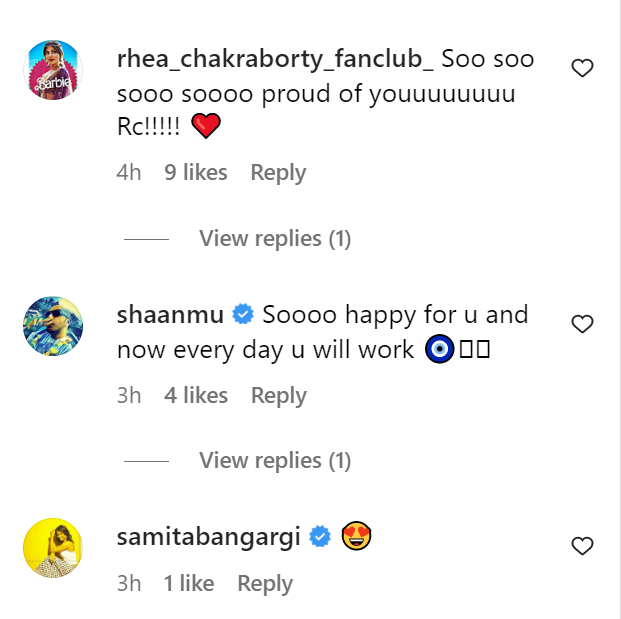Expand replies under the fanclub comment
Viewport: 621px width, 619px height.
pyautogui.click(x=275, y=239)
